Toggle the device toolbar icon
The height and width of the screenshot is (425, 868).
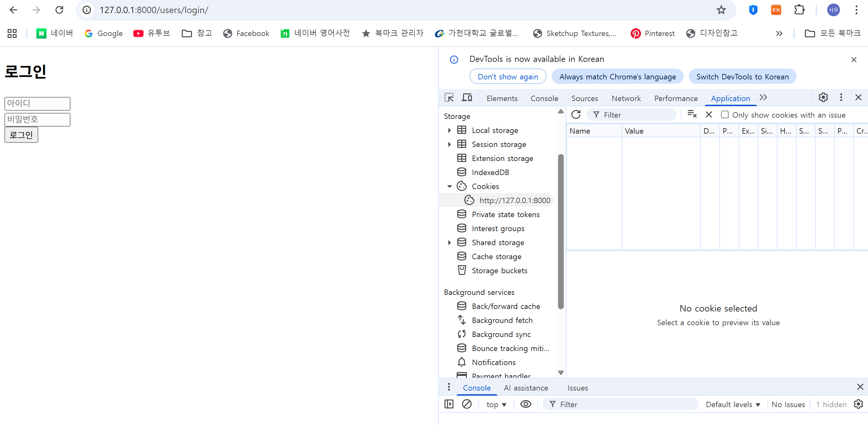point(467,98)
